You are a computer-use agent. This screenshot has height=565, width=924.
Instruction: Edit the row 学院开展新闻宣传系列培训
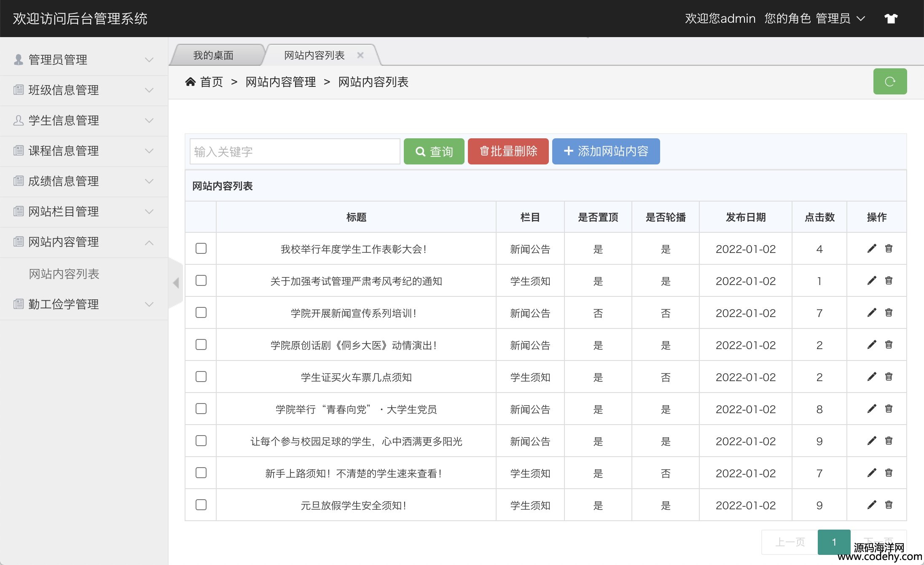pos(872,312)
